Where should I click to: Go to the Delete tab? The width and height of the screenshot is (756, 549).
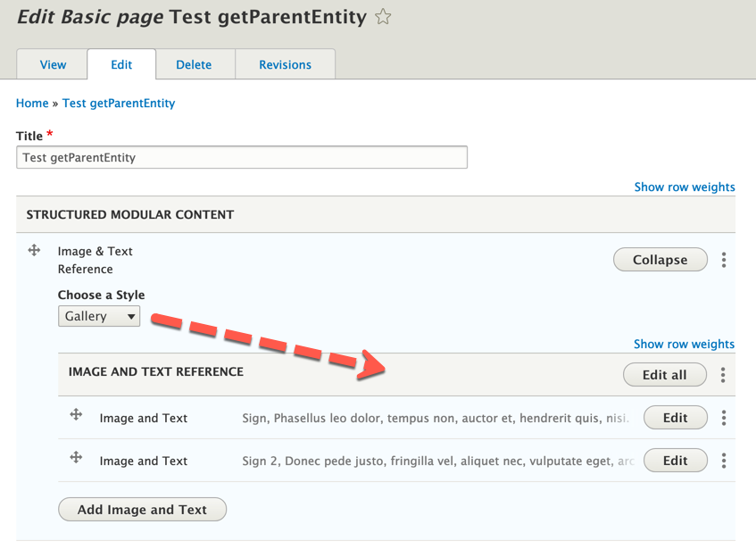(x=194, y=64)
